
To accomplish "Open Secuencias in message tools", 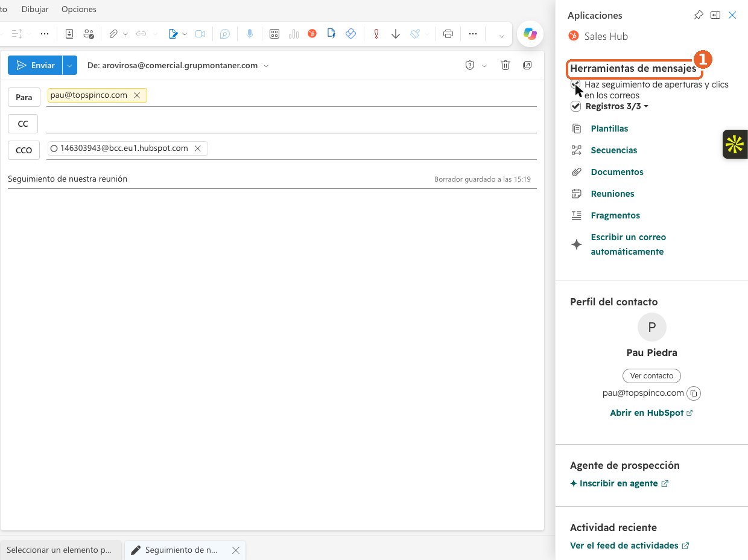I will click(614, 150).
